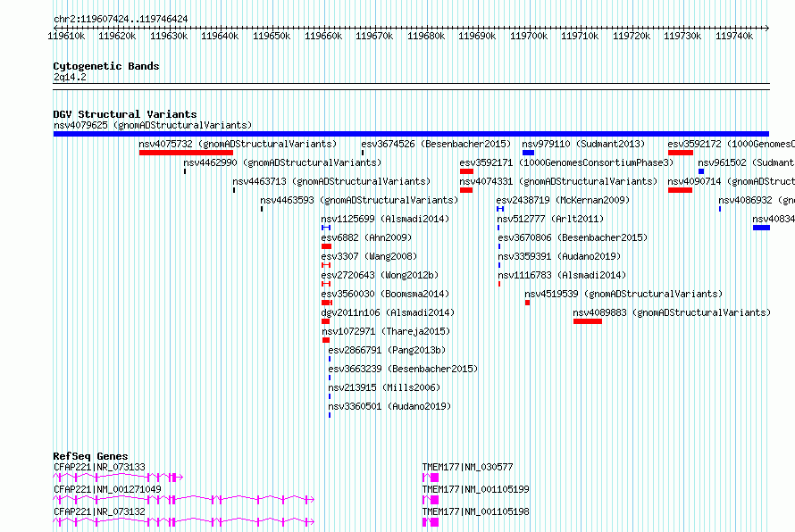
Task: Click nsv4074331 (gnomADStructuralVariants) label
Action: [x=558, y=181]
